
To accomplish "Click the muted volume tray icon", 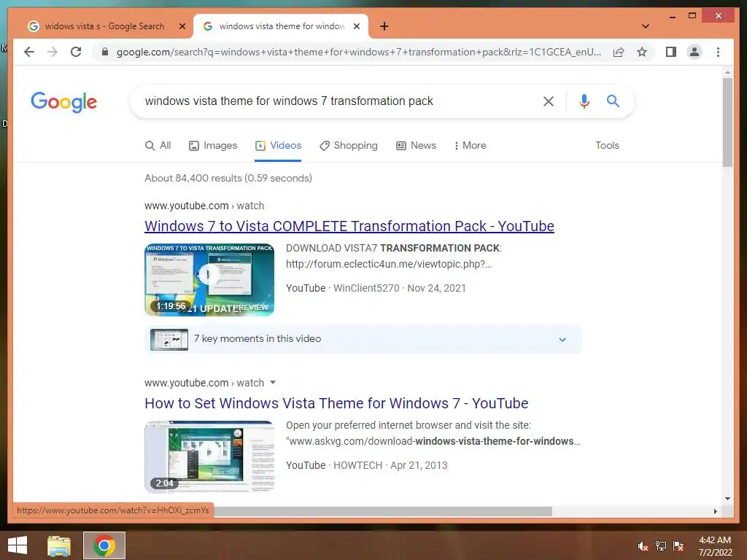I will coord(643,546).
